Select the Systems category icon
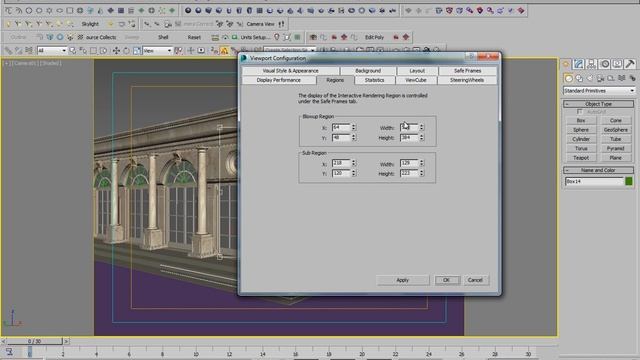Image resolution: width=640 pixels, height=360 pixels. point(632,78)
